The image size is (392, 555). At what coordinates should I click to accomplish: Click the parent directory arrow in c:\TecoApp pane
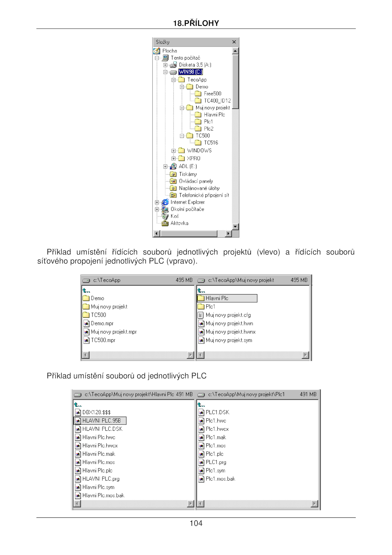point(86,290)
